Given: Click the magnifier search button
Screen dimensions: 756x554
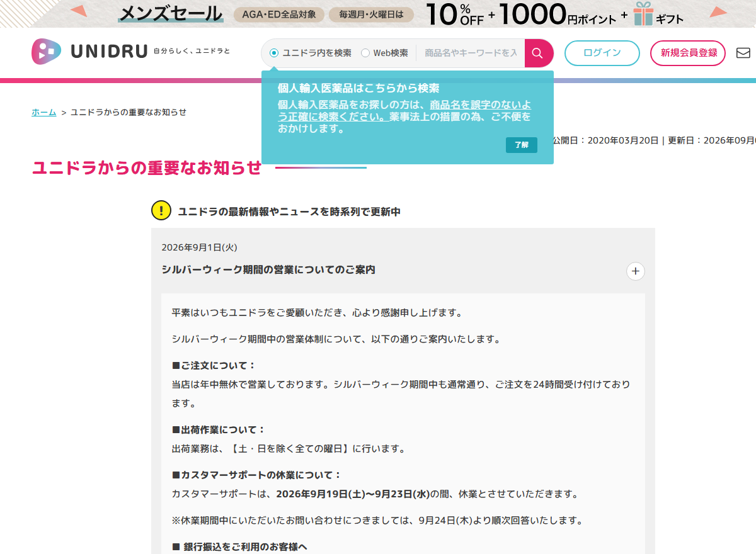Looking at the screenshot, I should tap(539, 53).
